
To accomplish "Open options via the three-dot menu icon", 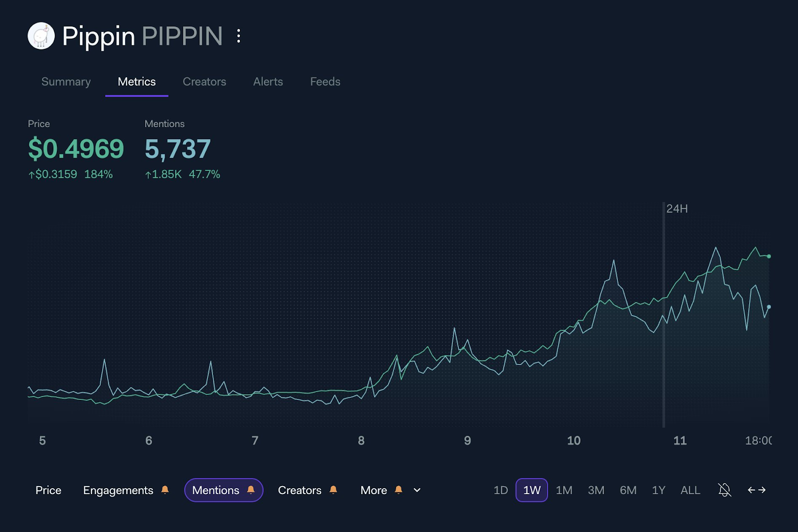I will 239,36.
